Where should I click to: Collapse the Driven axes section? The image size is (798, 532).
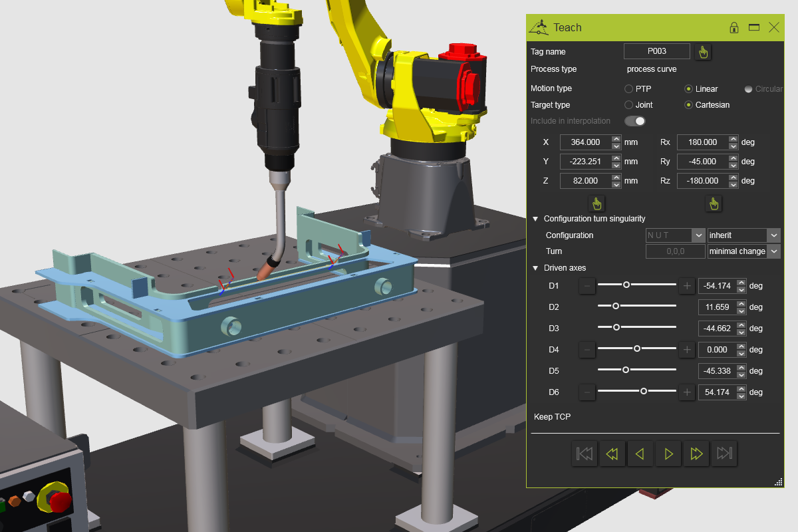click(535, 268)
